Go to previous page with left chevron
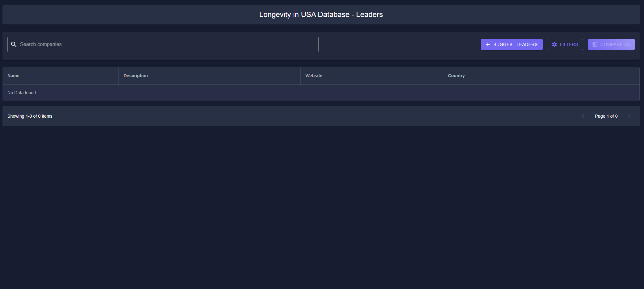 click(583, 116)
